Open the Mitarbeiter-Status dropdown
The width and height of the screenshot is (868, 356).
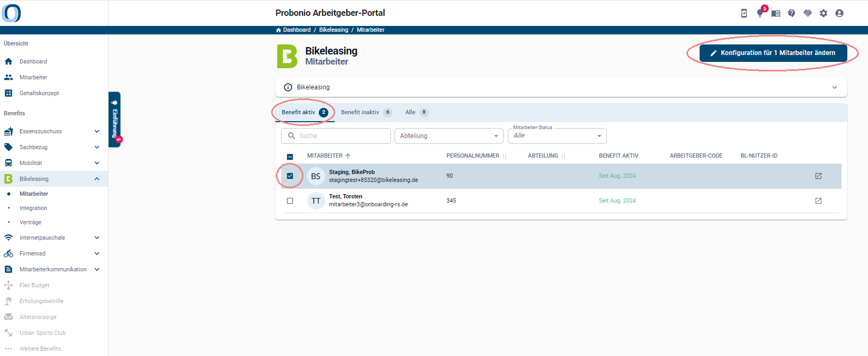pos(557,136)
